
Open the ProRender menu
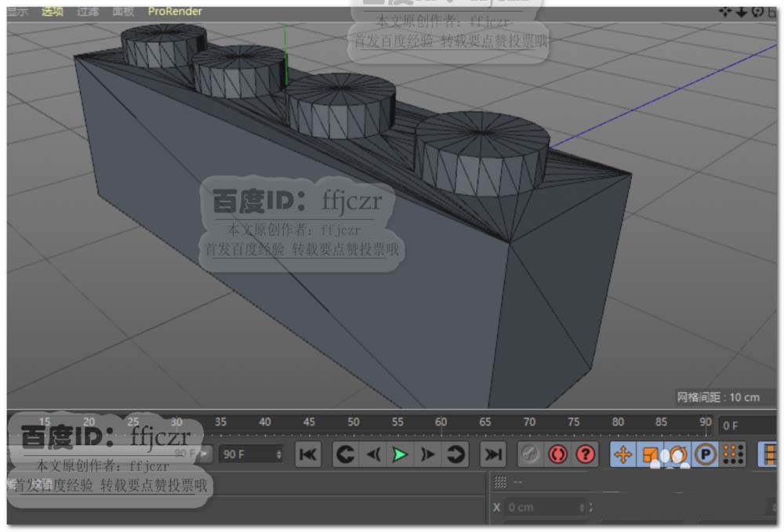(x=175, y=12)
